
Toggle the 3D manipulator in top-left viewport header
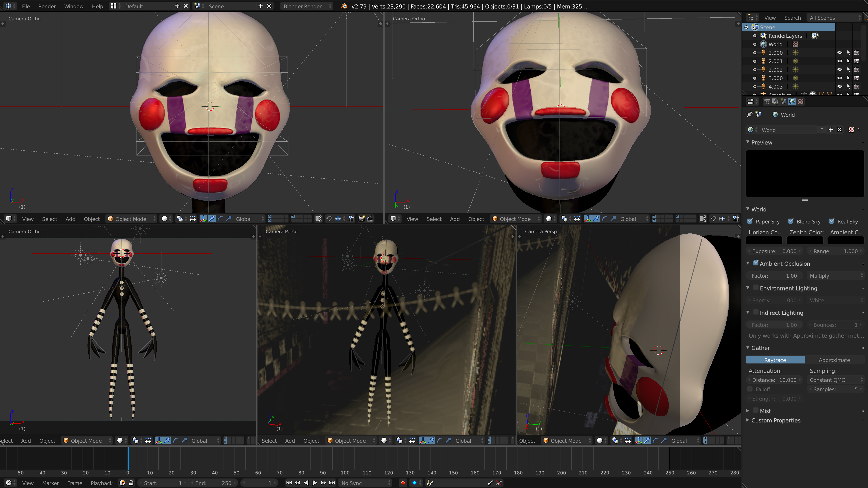click(x=203, y=219)
